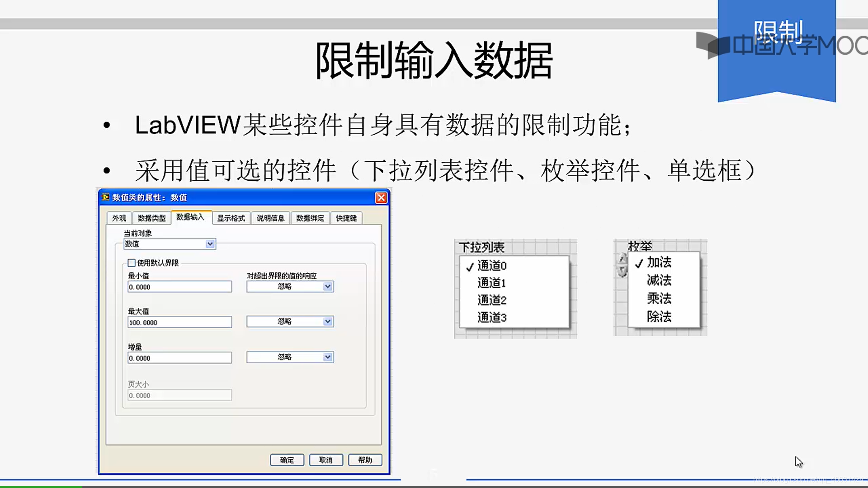The image size is (868, 488).
Task: Switch to the 数据类型 tab
Action: pyautogui.click(x=151, y=218)
